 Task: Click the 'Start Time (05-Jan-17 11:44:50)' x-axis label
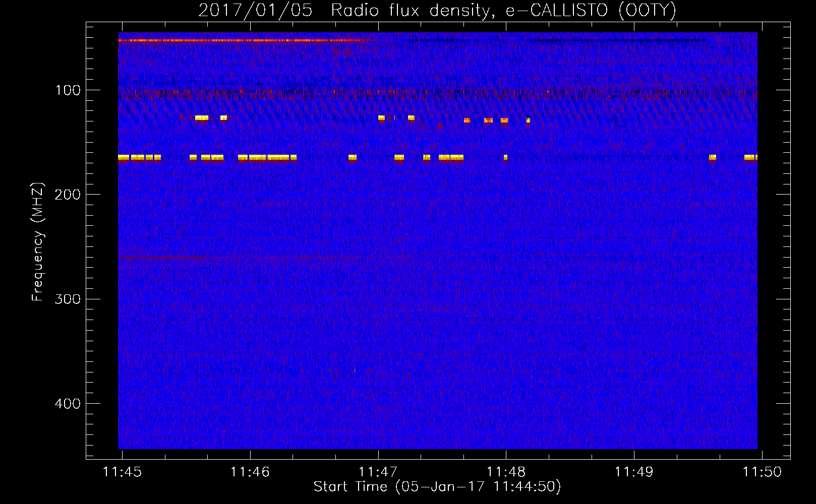tap(437, 487)
